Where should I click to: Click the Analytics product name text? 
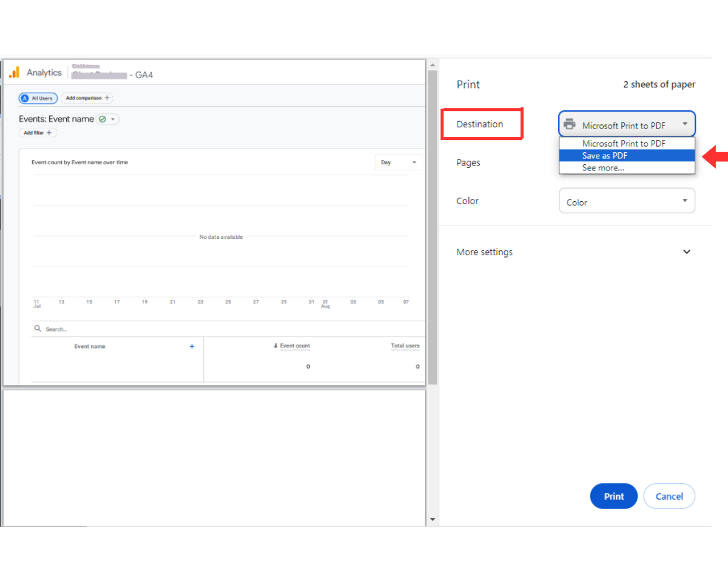pos(44,72)
